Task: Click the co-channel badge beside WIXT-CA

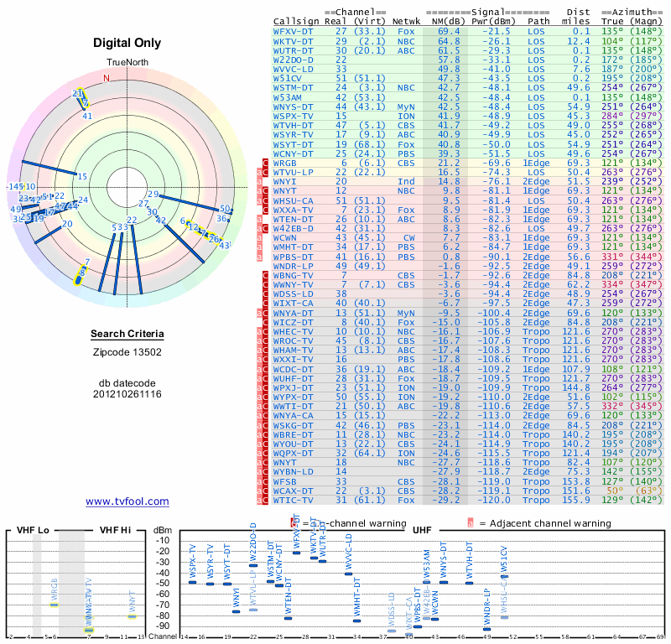Action: click(265, 304)
